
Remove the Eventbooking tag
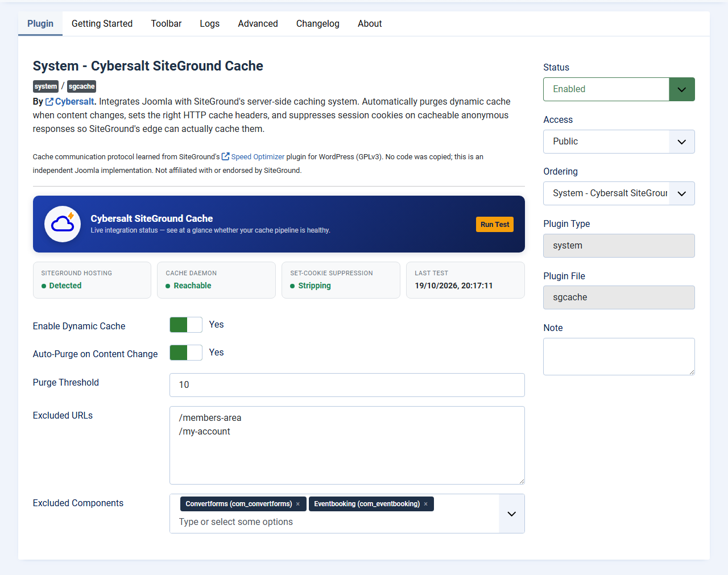click(x=425, y=504)
